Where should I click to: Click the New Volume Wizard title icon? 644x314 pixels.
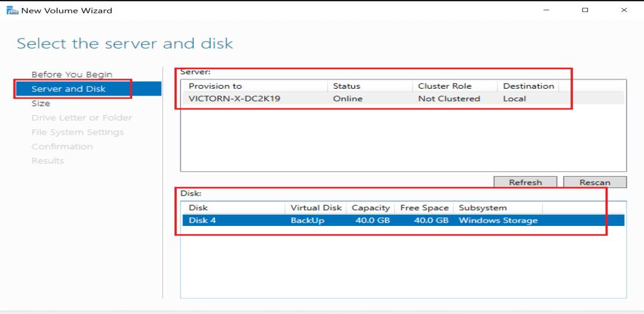click(11, 10)
